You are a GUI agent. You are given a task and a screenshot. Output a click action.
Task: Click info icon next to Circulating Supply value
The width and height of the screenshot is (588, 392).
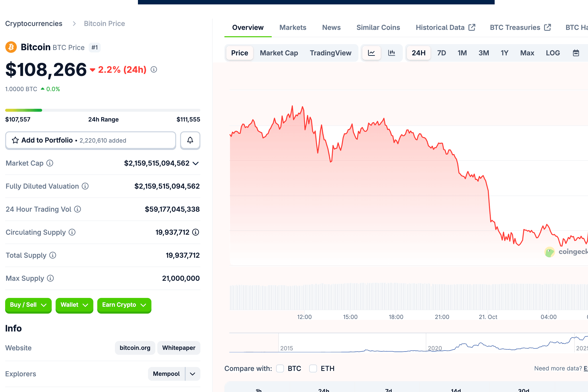pos(196,232)
